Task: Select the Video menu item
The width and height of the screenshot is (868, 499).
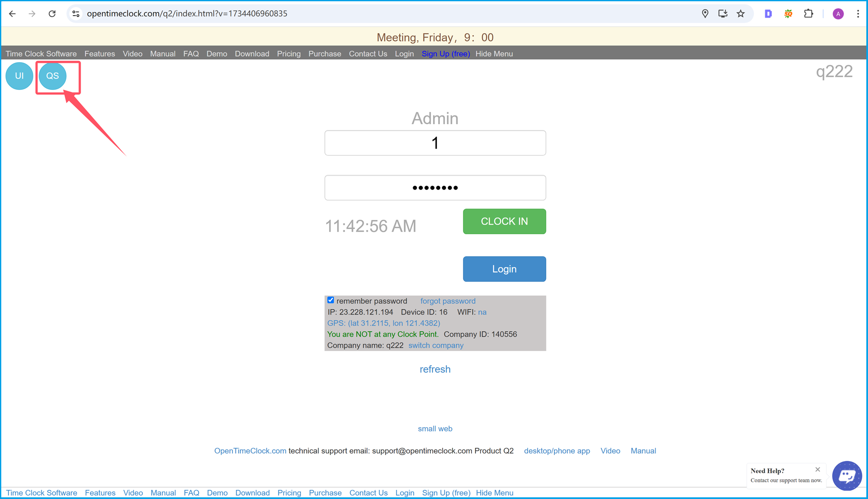Action: [132, 54]
